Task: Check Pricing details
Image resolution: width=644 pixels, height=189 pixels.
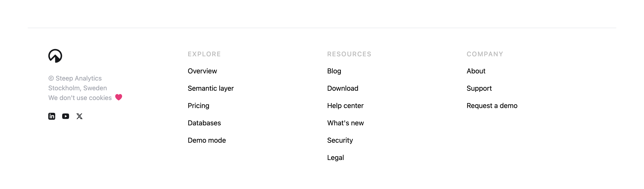Action: click(x=199, y=105)
